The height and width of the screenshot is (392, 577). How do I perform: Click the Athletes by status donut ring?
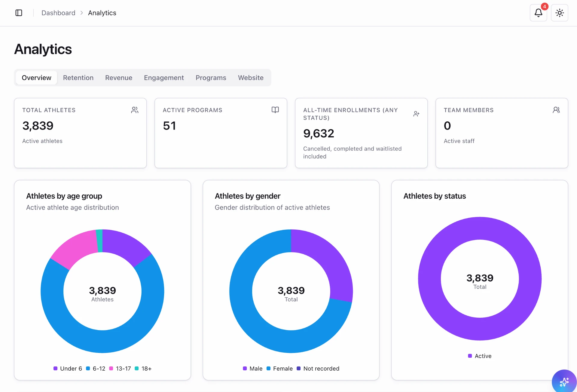click(x=480, y=329)
